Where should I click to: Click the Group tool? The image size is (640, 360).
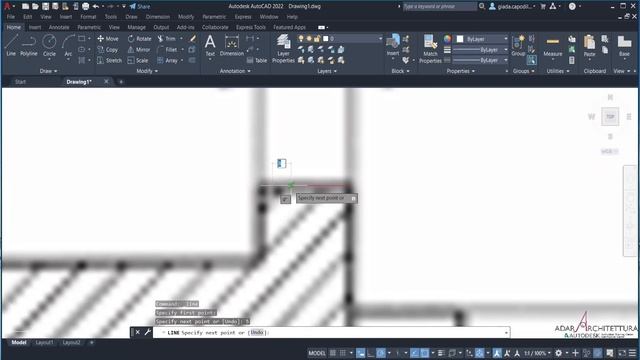tap(518, 45)
